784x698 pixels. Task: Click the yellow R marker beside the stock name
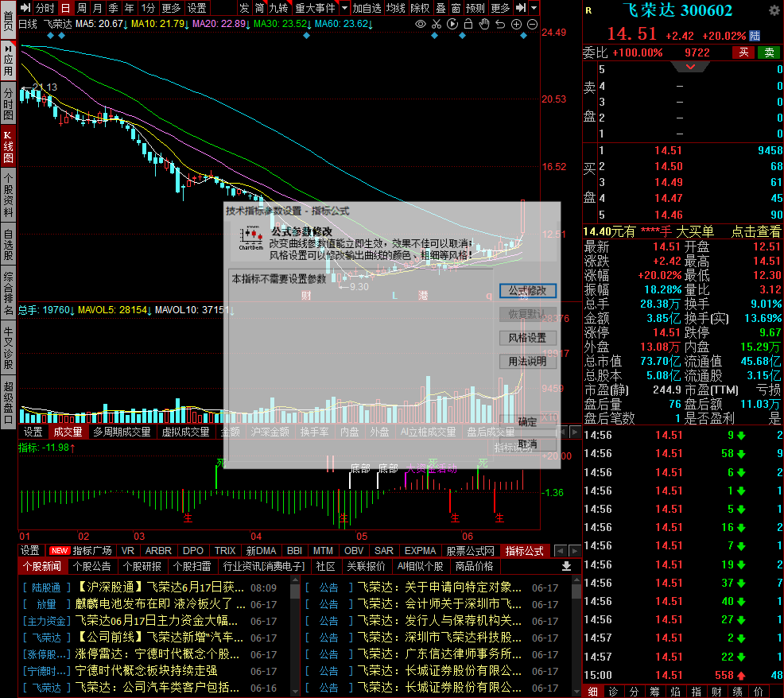pos(588,10)
